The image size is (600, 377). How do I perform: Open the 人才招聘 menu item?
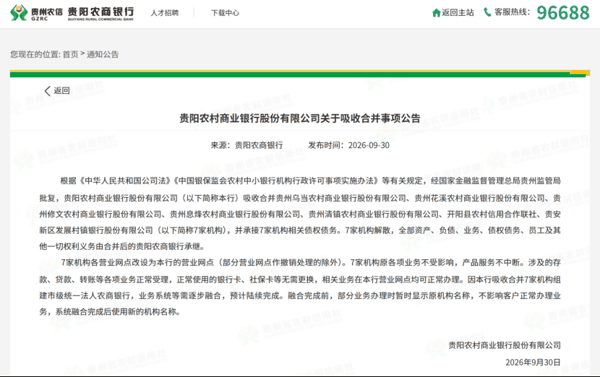[165, 13]
